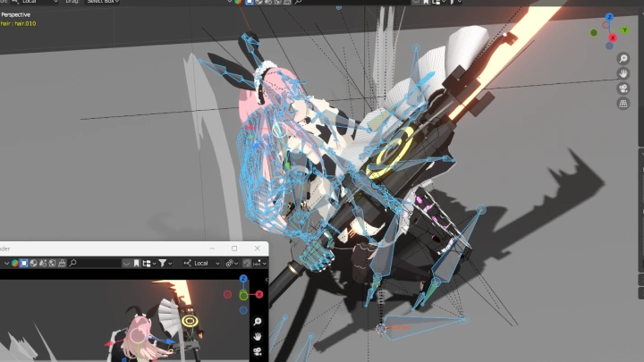Click the multicolored cube icon in small window header
Image resolution: width=644 pixels, height=362 pixels.
point(15,263)
